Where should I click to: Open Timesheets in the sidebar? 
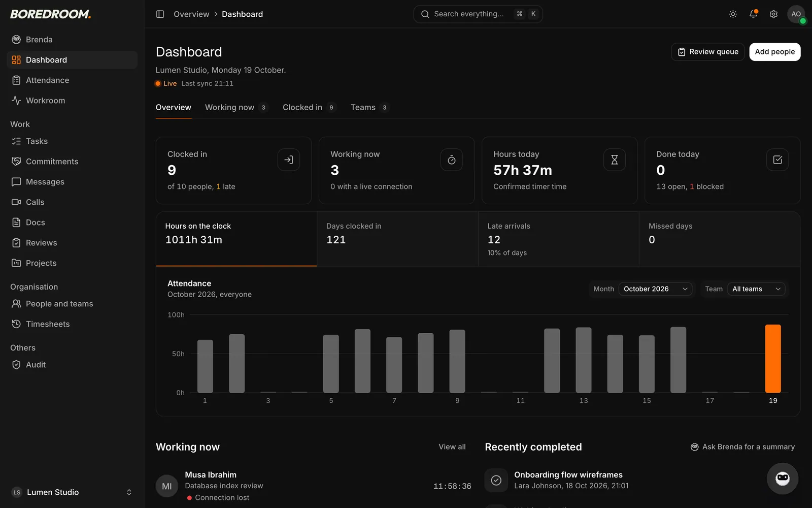pos(72,324)
